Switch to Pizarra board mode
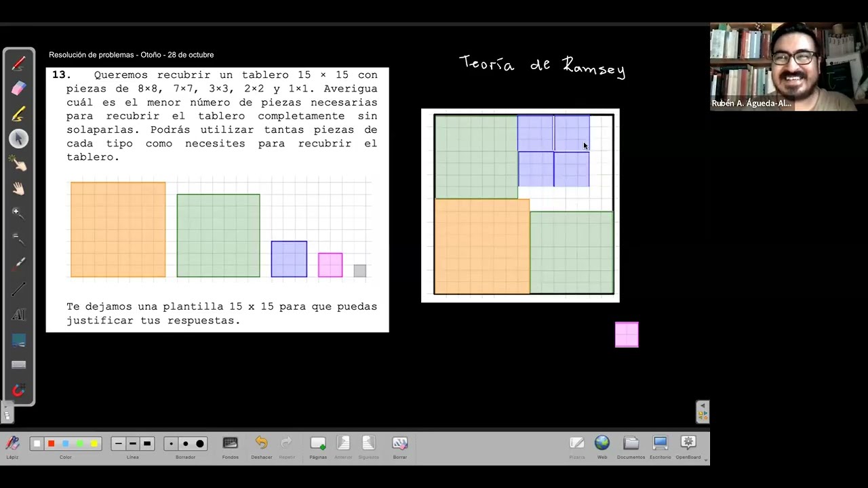The image size is (868, 488). point(577,447)
